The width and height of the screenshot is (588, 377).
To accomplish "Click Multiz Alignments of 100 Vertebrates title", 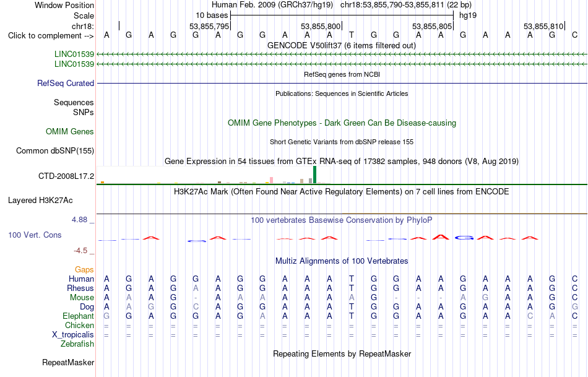I will coord(342,261).
